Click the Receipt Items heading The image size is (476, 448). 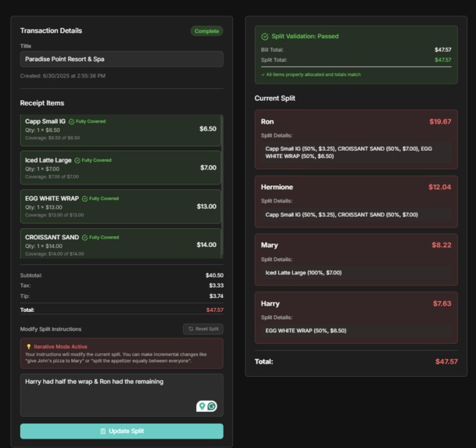point(42,103)
